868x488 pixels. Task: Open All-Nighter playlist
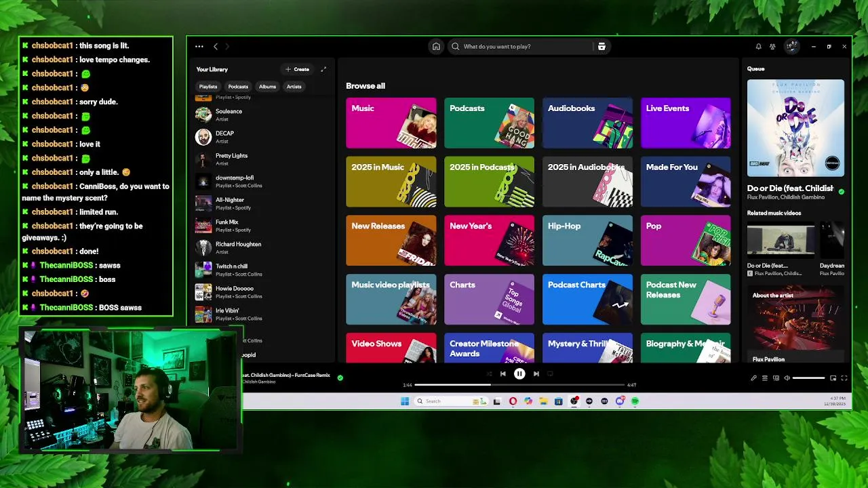pos(261,203)
